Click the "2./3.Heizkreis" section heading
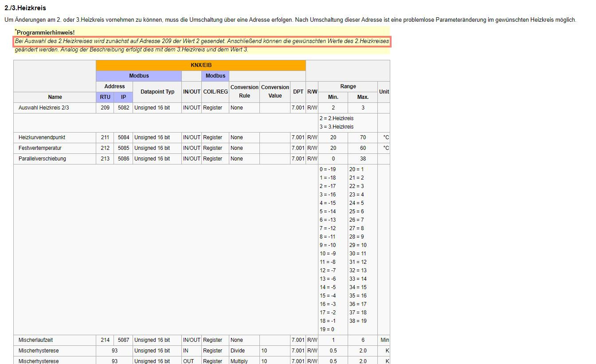The image size is (596, 364). click(25, 8)
